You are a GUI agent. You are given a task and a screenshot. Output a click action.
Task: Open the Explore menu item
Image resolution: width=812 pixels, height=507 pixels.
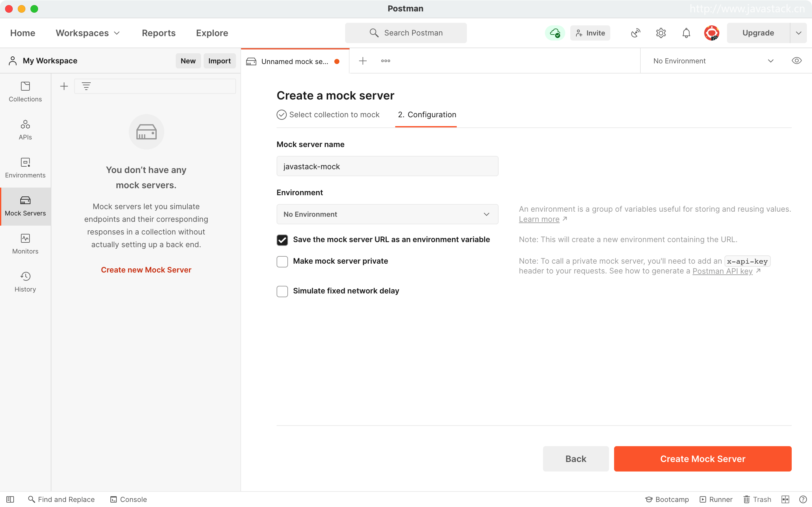pos(212,33)
